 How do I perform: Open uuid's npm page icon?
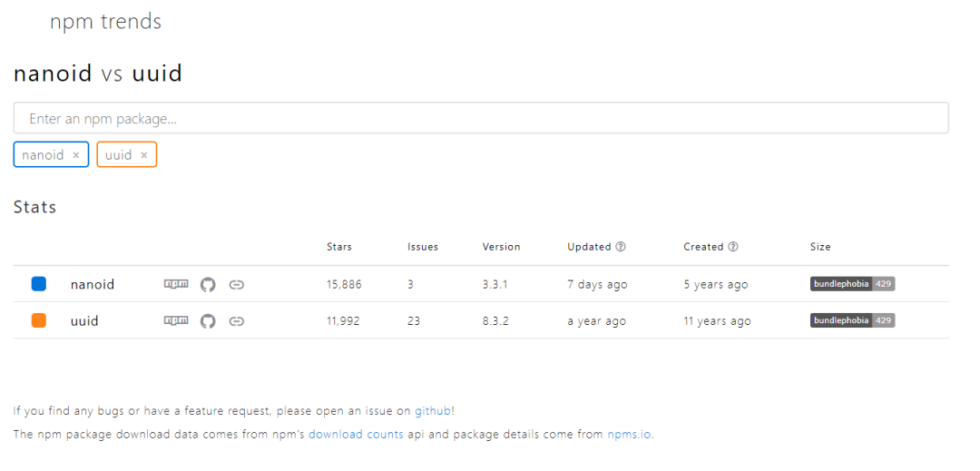tap(176, 320)
